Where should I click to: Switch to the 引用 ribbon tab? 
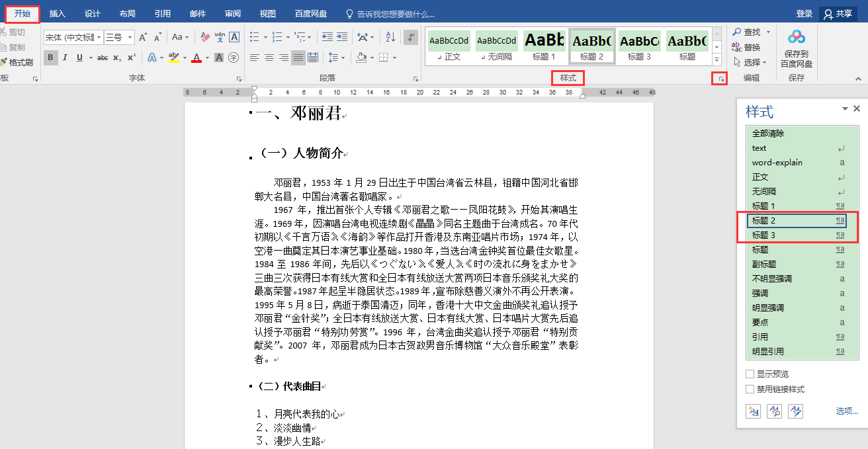click(162, 14)
